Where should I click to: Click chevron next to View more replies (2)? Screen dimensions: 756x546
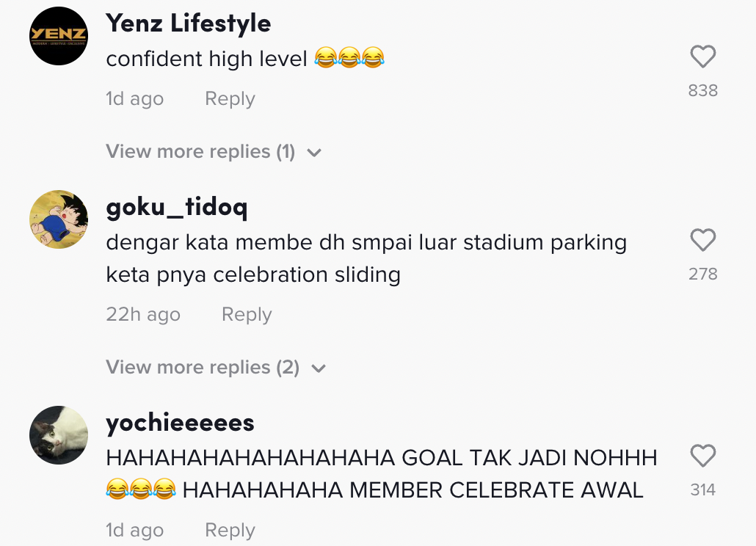point(319,368)
